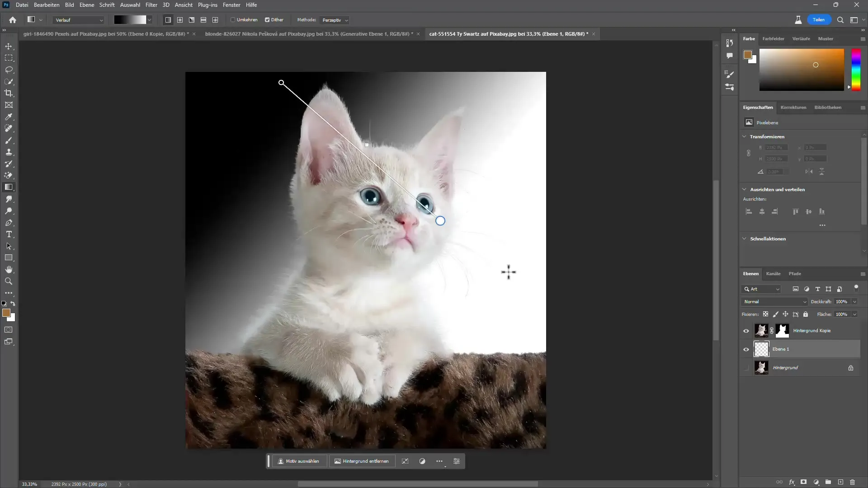Toggle visibility of Hintergrund layer
Viewport: 868px width, 488px height.
pos(746,368)
